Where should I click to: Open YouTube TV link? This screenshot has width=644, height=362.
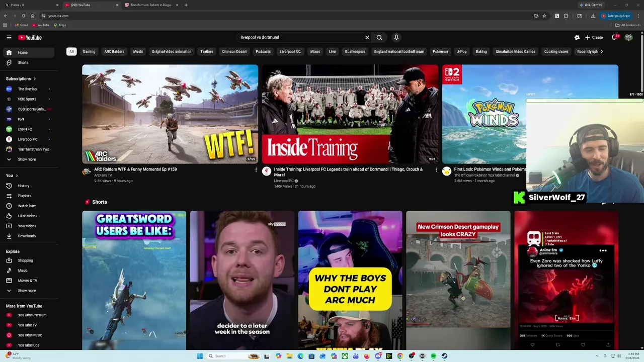30,325
